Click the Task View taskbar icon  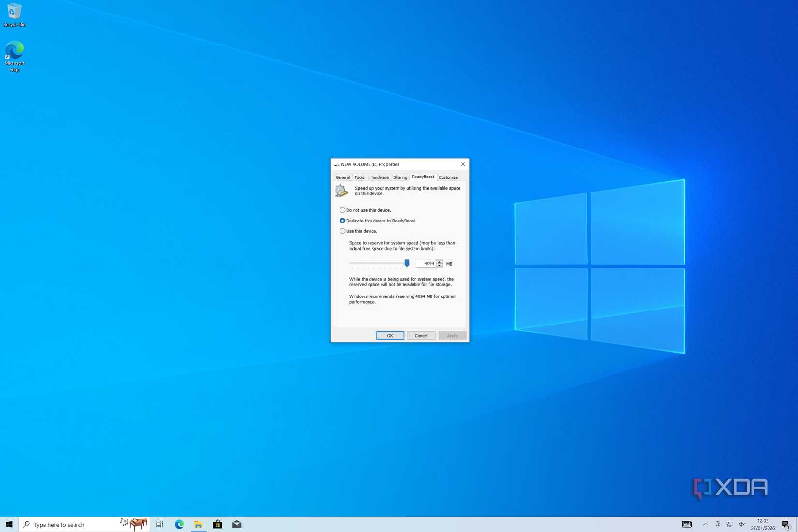(160, 524)
